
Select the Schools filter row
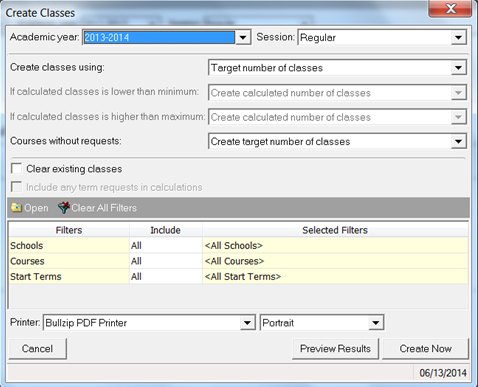(x=238, y=246)
